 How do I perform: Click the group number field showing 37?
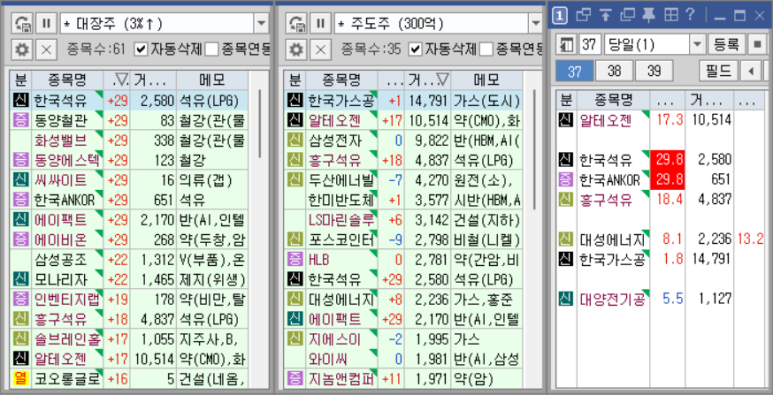[x=589, y=45]
